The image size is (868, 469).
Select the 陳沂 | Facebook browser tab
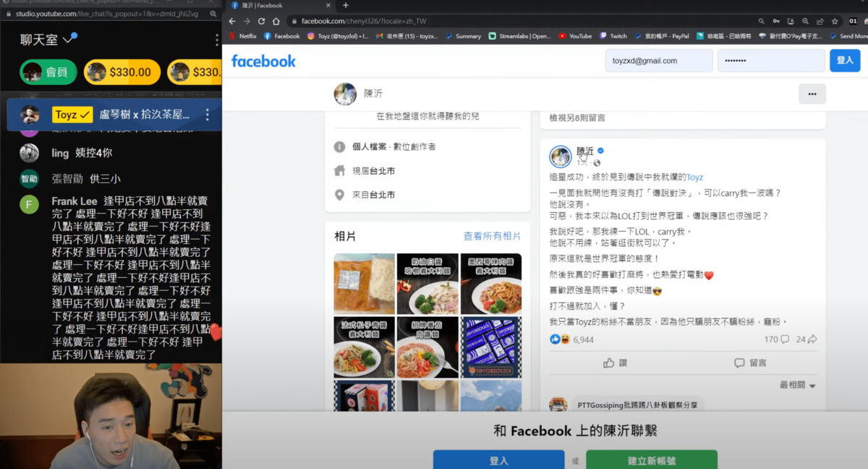tap(279, 5)
